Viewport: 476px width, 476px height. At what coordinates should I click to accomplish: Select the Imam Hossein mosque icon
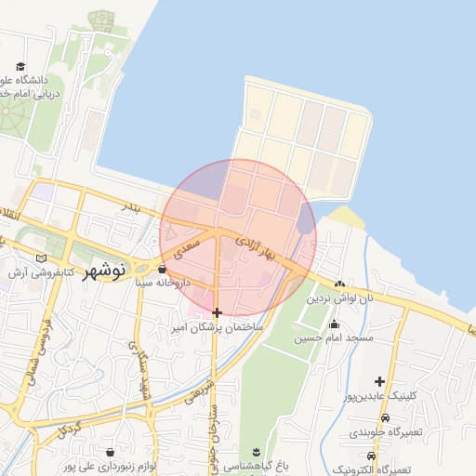click(334, 324)
